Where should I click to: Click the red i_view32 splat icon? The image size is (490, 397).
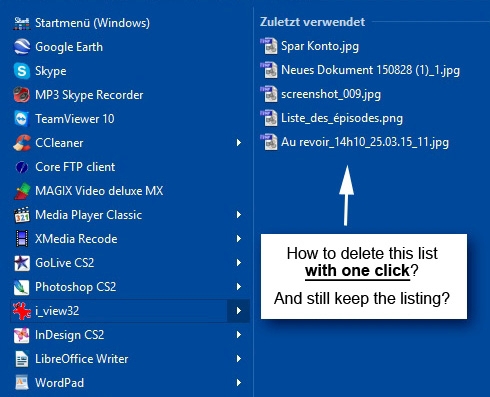click(x=22, y=311)
